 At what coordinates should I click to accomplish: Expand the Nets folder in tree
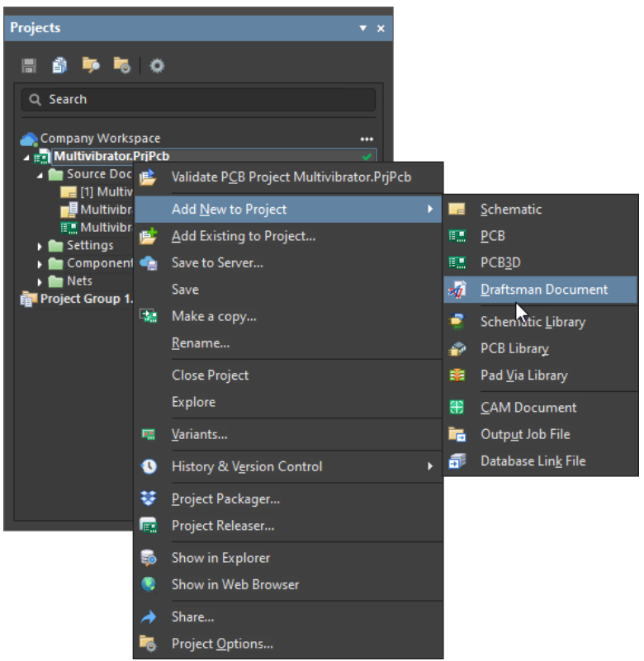[x=40, y=281]
